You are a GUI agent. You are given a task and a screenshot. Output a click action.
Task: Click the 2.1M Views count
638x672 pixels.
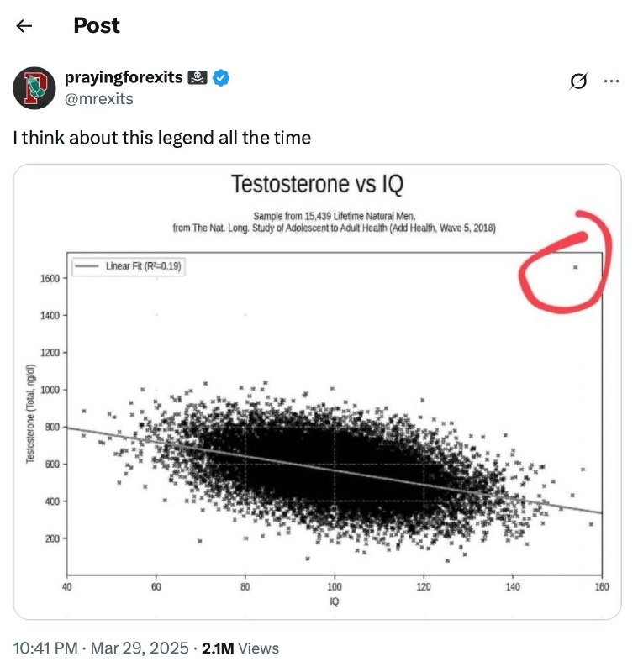(x=240, y=648)
